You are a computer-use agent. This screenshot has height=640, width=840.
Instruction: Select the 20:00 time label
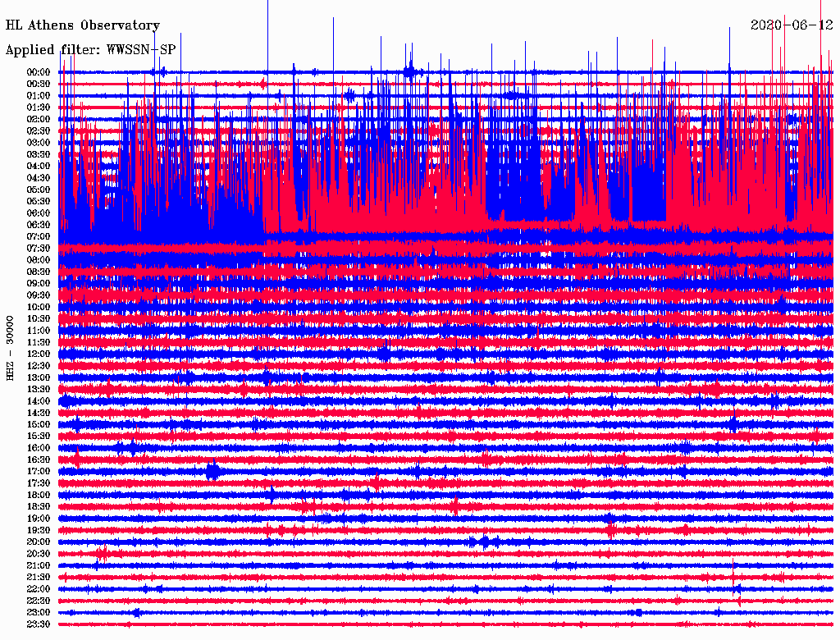(x=39, y=542)
